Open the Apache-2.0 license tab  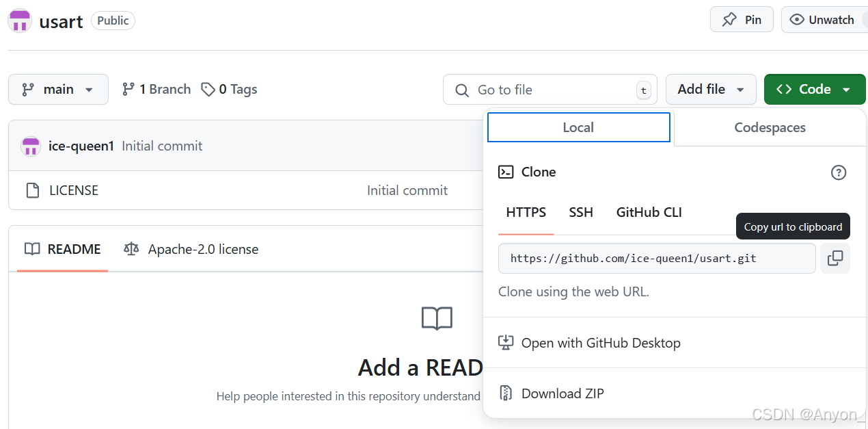pyautogui.click(x=191, y=249)
